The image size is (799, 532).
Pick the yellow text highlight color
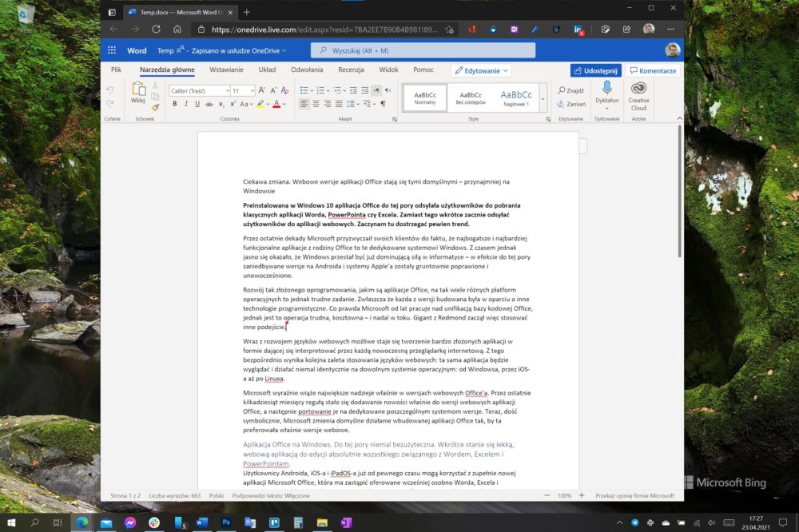tap(260, 104)
